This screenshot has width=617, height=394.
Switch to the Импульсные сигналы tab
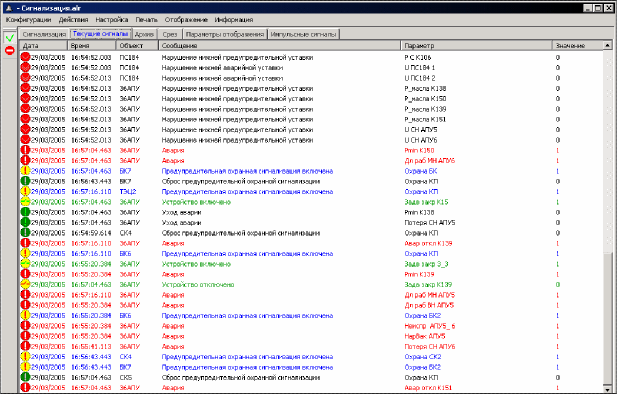tap(303, 34)
